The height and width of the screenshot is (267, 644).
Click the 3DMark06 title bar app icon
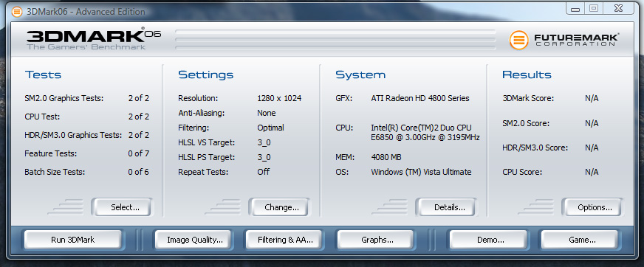(x=17, y=12)
